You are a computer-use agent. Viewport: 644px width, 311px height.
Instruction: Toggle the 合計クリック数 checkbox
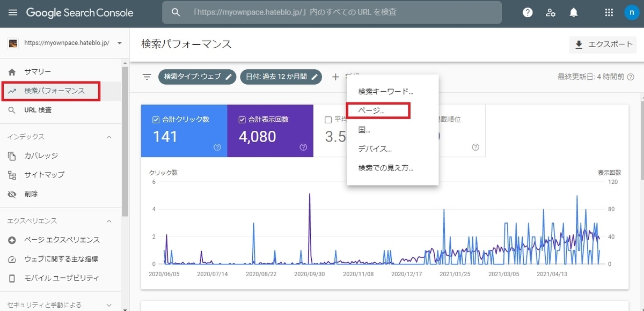pyautogui.click(x=156, y=120)
